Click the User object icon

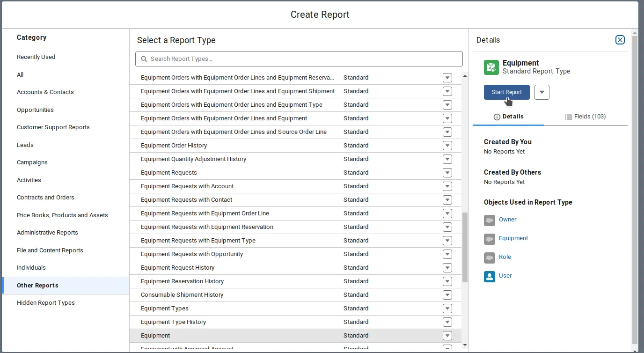pos(490,276)
